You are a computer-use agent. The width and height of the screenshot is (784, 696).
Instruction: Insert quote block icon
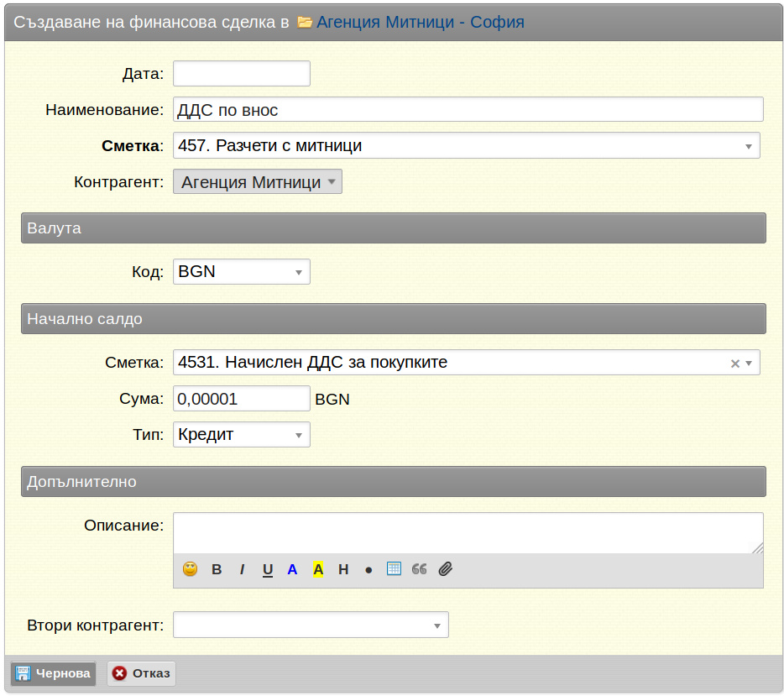pos(419,569)
